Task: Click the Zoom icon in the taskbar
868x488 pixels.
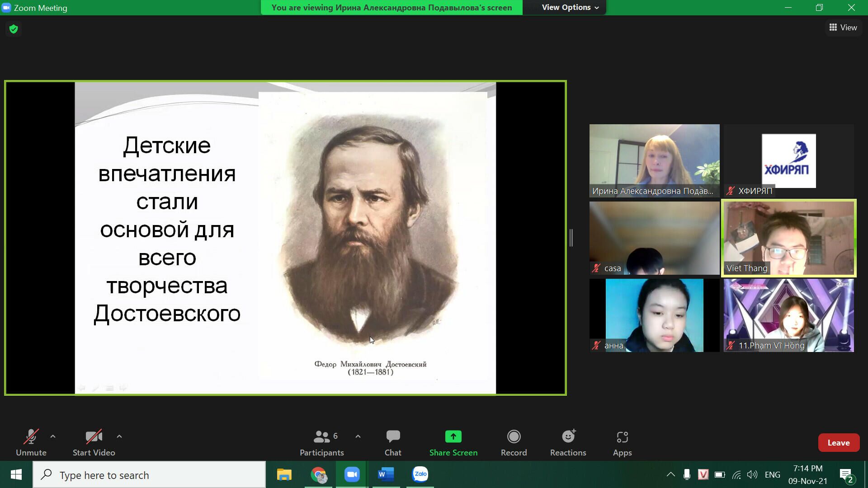Action: [x=352, y=474]
